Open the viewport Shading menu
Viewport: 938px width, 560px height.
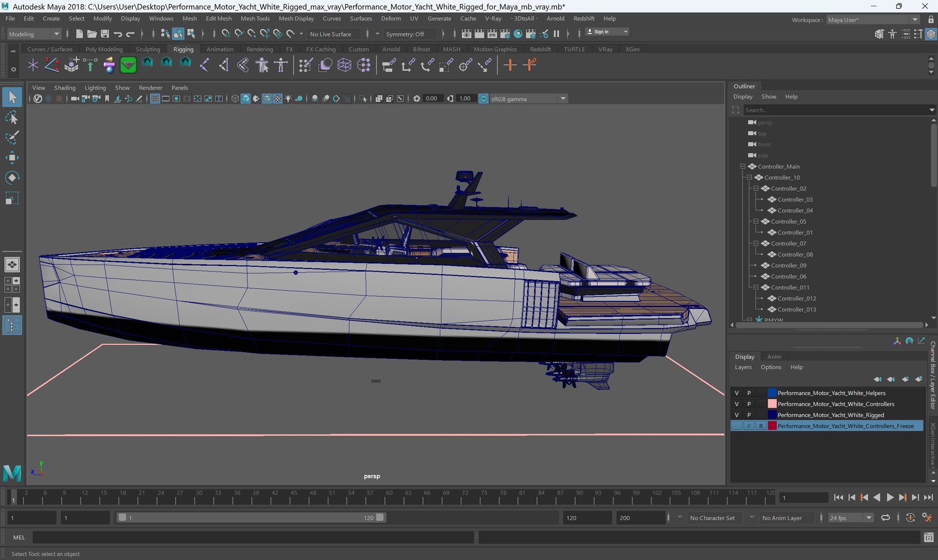pyautogui.click(x=65, y=88)
